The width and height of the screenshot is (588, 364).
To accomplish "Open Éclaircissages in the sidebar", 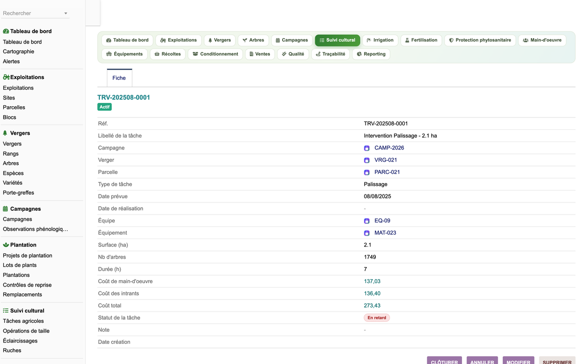I will coord(20,340).
